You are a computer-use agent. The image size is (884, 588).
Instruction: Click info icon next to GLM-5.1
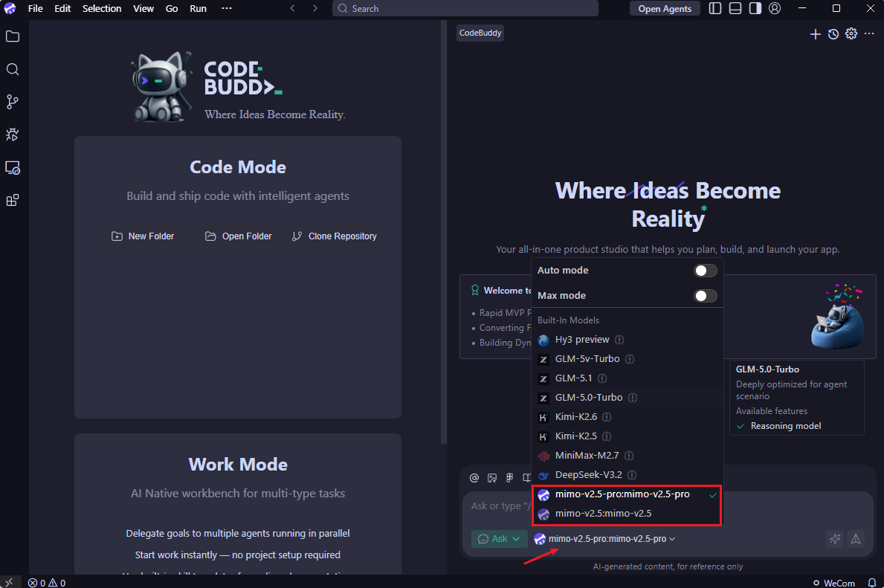602,378
